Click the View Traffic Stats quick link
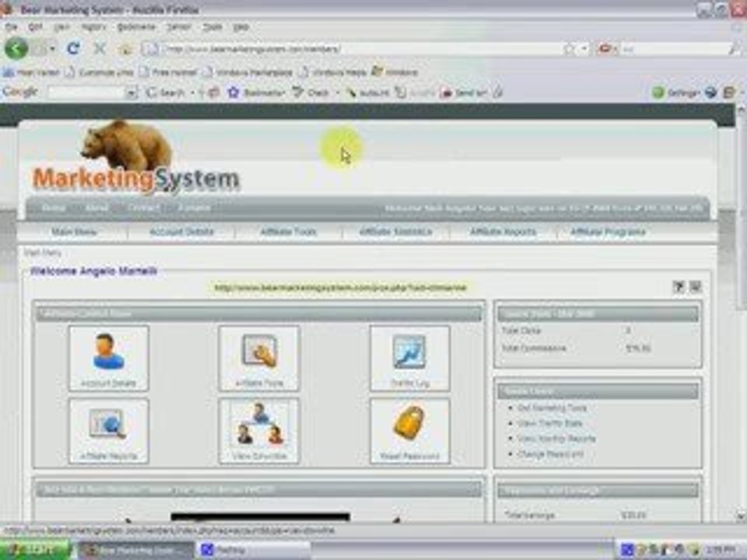 click(x=550, y=423)
